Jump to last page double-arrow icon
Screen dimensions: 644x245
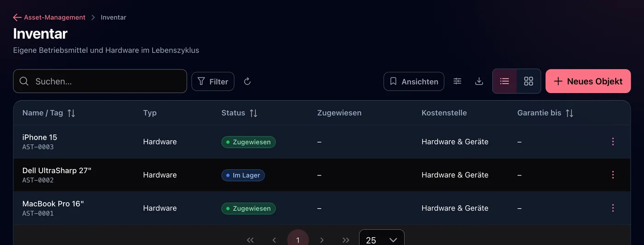346,240
